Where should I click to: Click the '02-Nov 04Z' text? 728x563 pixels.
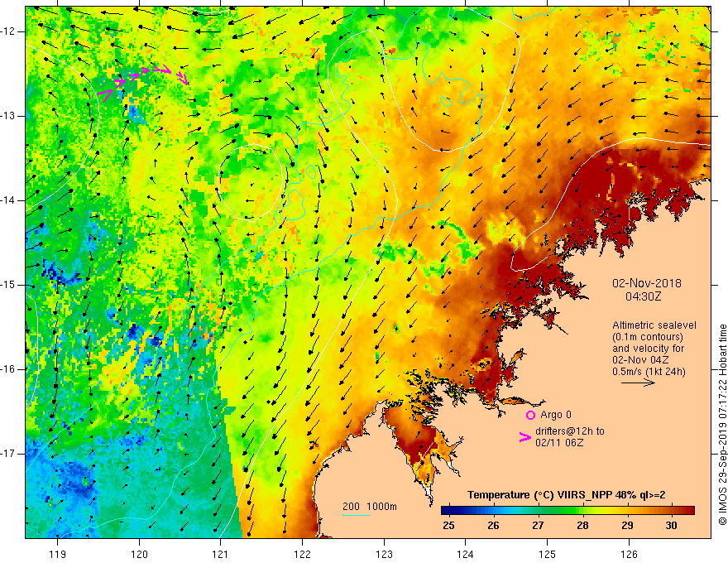[x=642, y=360]
